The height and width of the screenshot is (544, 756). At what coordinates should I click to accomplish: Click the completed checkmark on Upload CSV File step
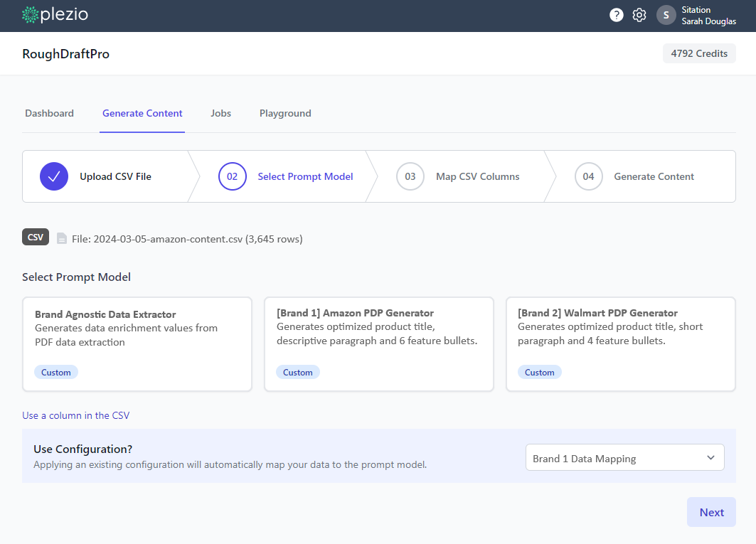54,176
